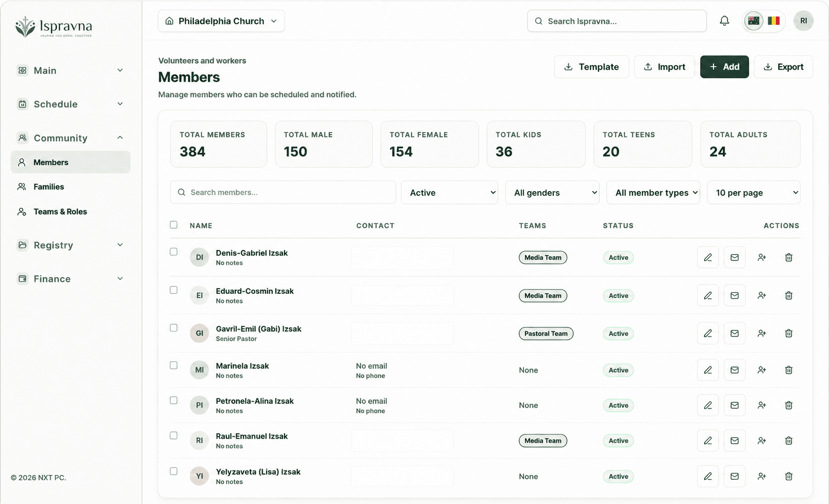Click the Total Female card
Image resolution: width=829 pixels, height=504 pixels.
coord(430,144)
